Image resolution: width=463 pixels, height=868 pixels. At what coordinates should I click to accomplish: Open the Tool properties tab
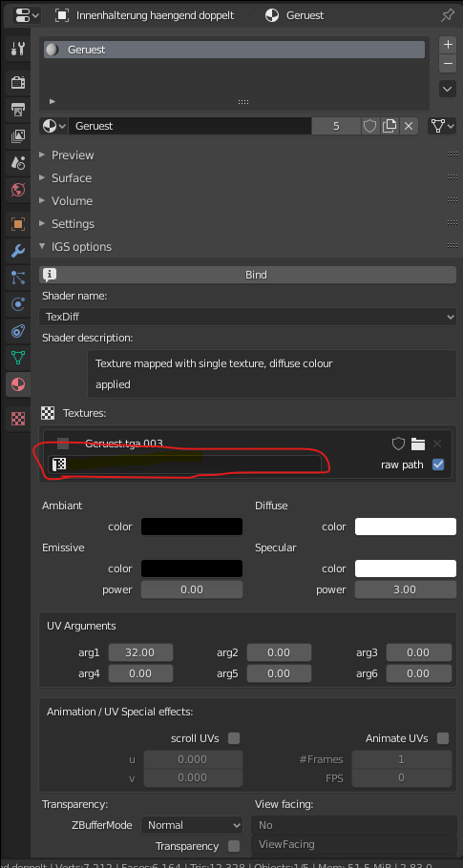18,50
